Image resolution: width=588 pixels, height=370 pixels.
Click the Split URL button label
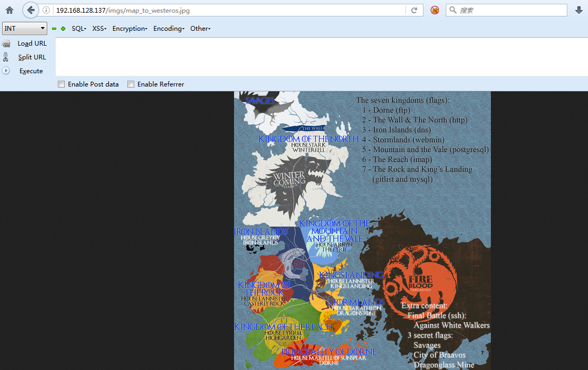click(32, 57)
